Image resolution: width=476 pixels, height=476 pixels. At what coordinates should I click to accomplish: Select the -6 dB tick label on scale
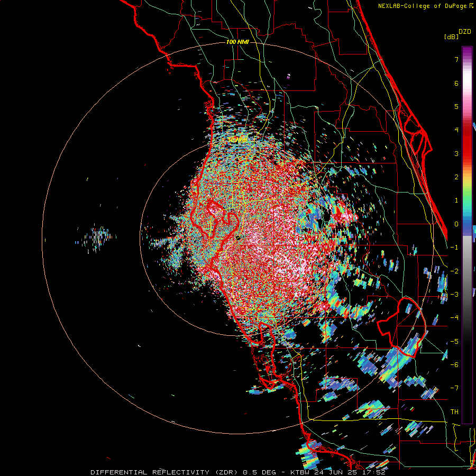click(x=454, y=365)
